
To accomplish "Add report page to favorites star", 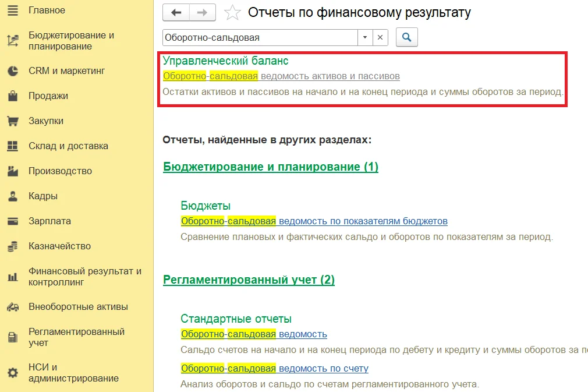I will pos(232,12).
